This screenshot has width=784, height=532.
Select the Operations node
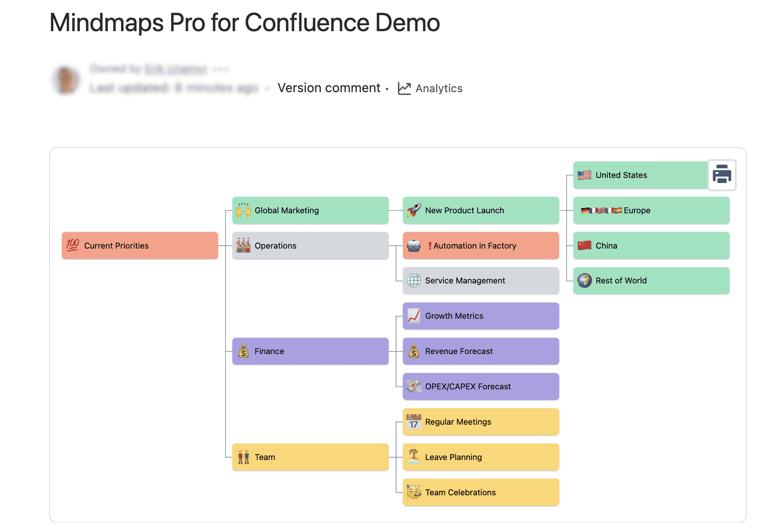click(x=310, y=245)
